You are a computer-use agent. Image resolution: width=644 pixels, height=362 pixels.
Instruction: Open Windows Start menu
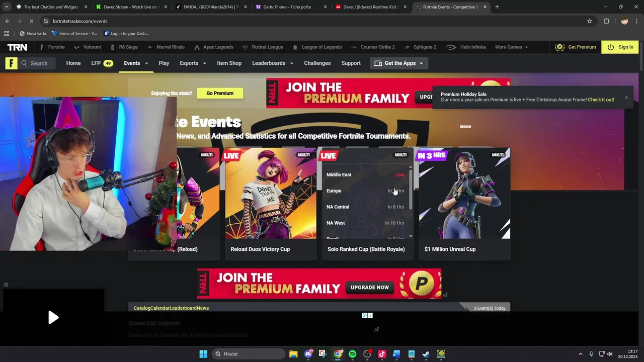[203, 354]
